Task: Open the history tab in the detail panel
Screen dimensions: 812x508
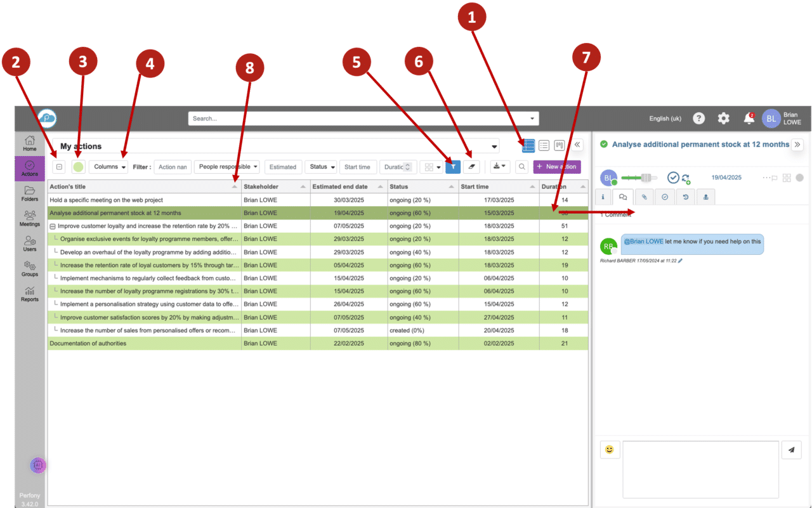Action: [684, 197]
